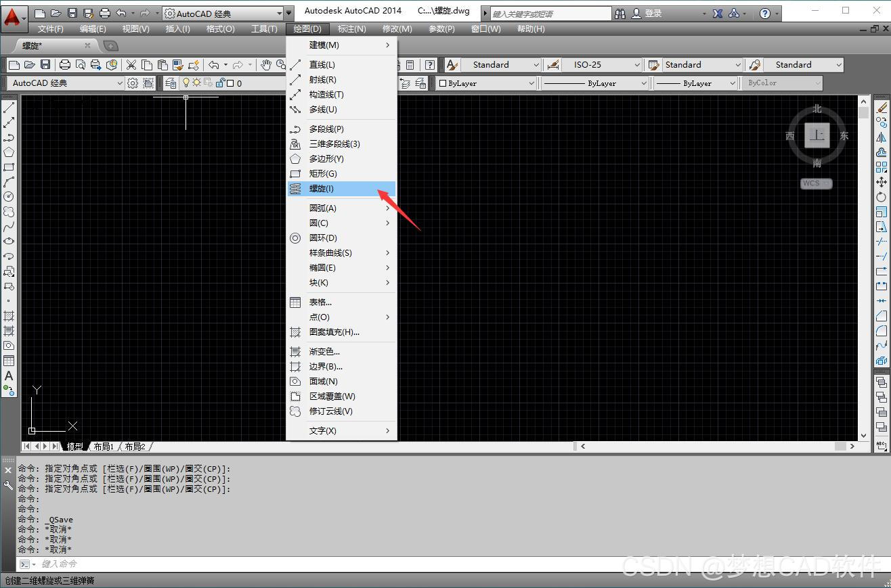891x588 pixels.
Task: Select the Polygon tool in left toolbar
Action: tap(9, 152)
